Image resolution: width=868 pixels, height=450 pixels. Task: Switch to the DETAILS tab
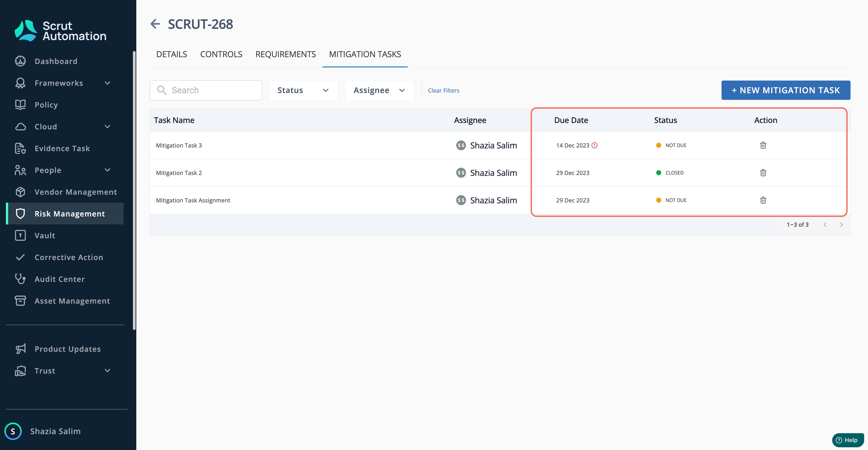click(x=171, y=54)
